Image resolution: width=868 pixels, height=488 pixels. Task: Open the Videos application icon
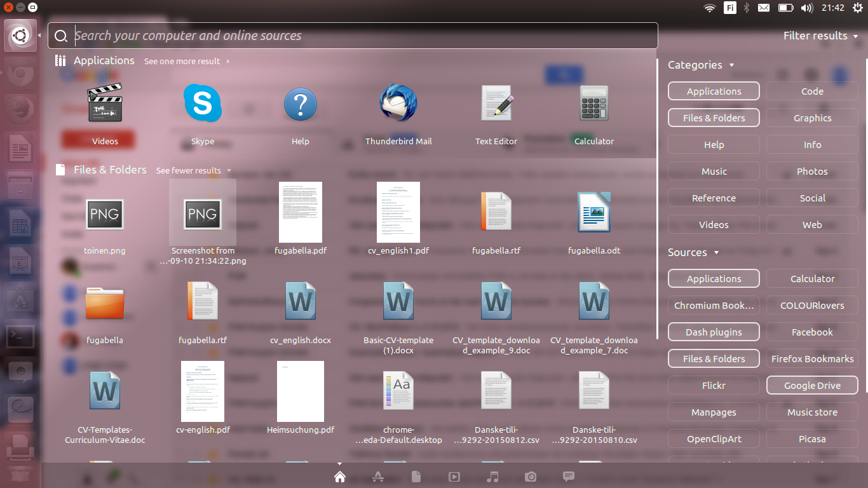pyautogui.click(x=105, y=103)
